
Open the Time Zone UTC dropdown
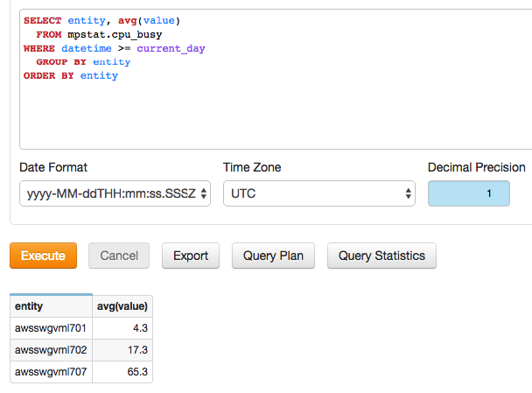pyautogui.click(x=319, y=193)
